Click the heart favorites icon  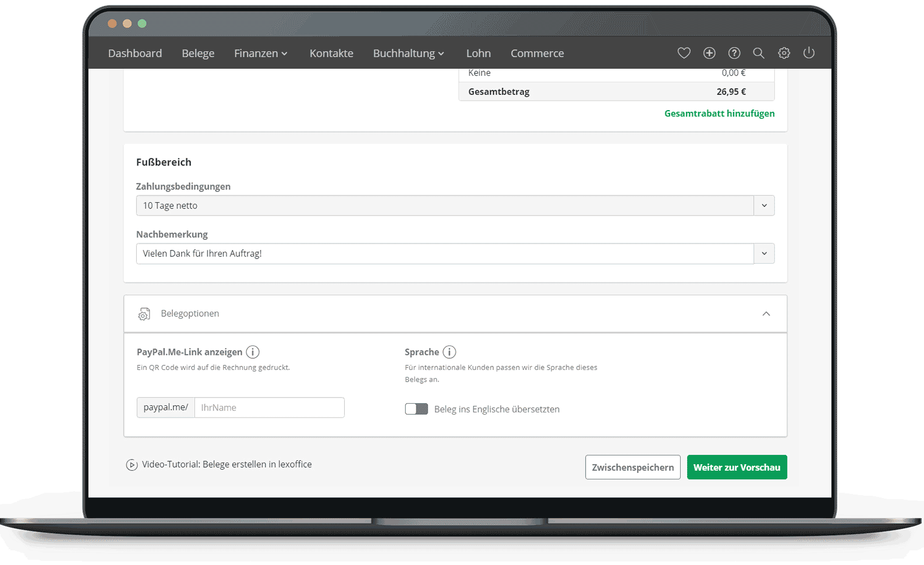(684, 53)
